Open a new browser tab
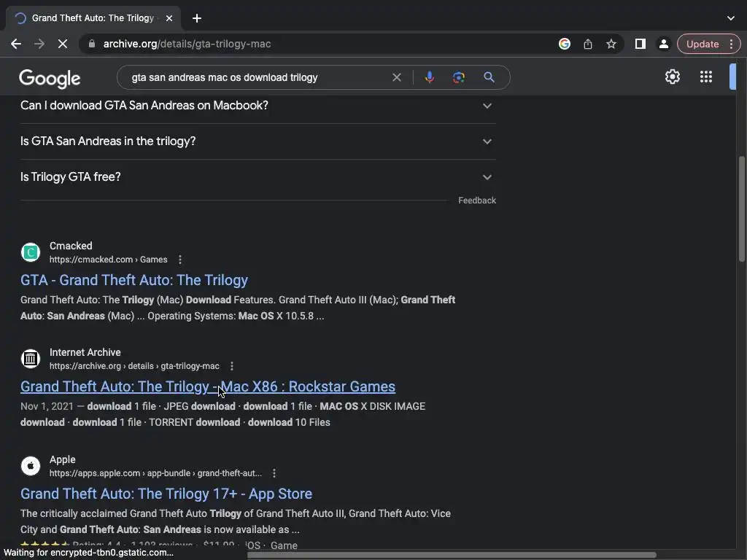 tap(197, 18)
